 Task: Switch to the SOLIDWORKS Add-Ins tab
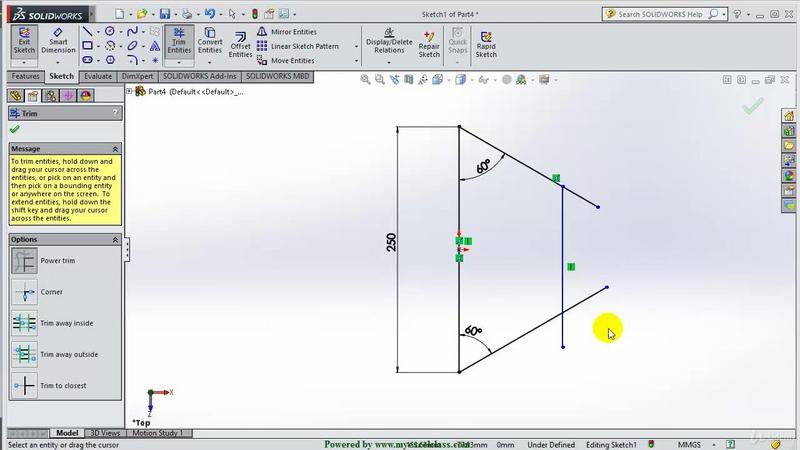[199, 77]
